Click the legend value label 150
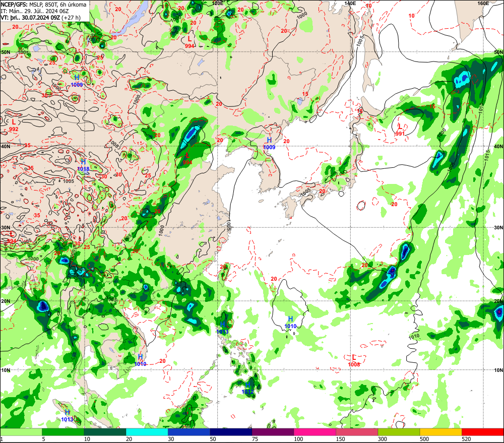 pyautogui.click(x=340, y=439)
